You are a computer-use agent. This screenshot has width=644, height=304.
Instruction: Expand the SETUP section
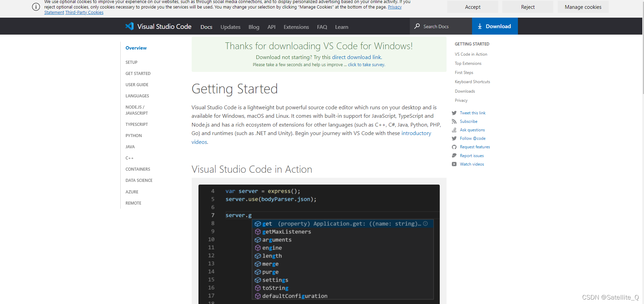132,62
